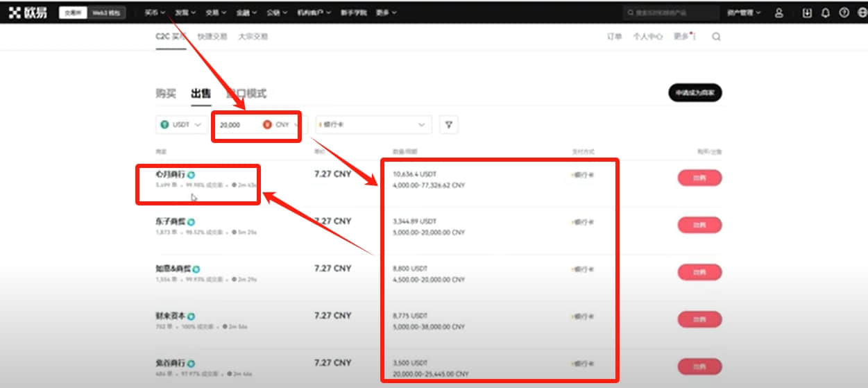The width and height of the screenshot is (868, 388).
Task: Click the verified badge next to 心月商行
Action: coord(190,175)
